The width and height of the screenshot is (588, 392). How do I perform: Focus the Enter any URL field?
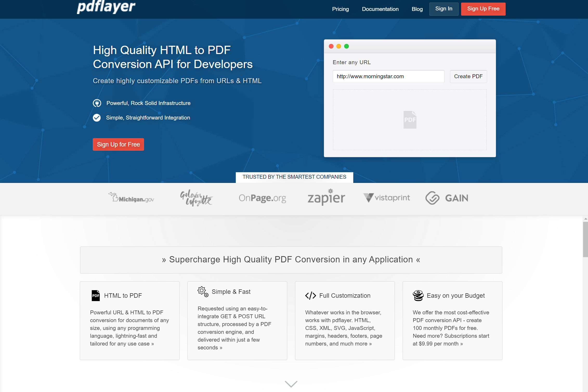tap(388, 76)
